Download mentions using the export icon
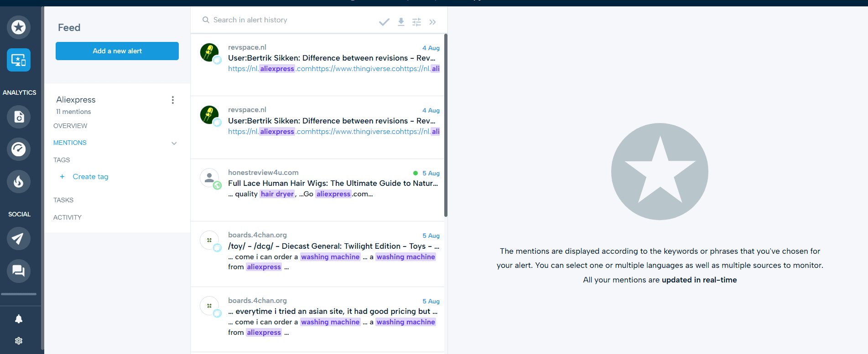 401,22
